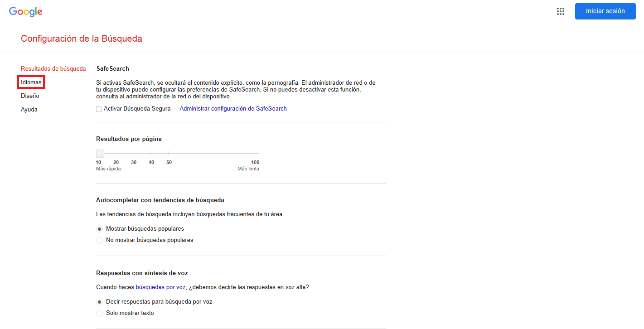Click the Iniciar sesión button
The image size is (644, 329).
point(605,11)
